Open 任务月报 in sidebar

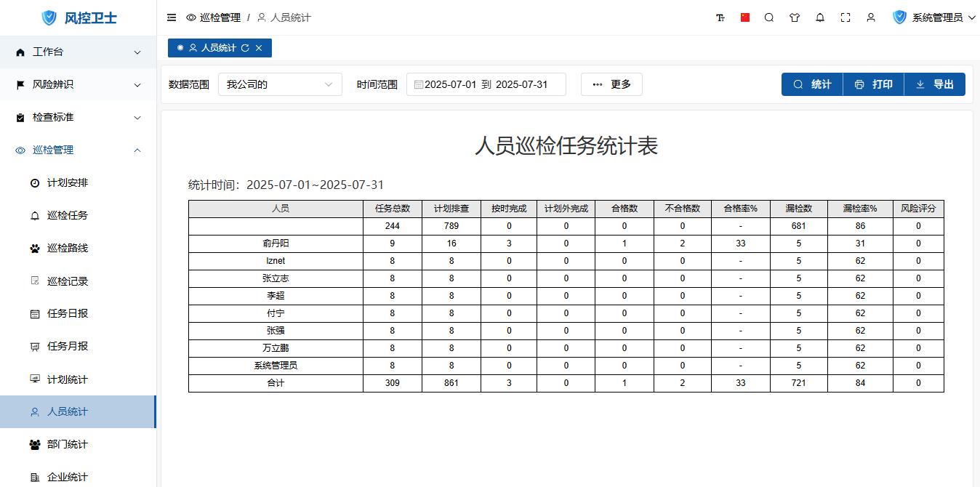point(68,347)
